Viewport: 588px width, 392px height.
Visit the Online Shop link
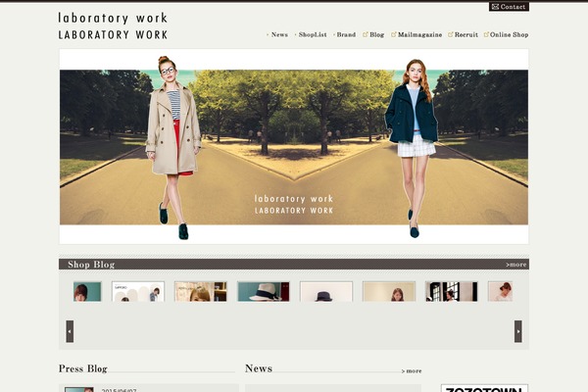tap(509, 34)
